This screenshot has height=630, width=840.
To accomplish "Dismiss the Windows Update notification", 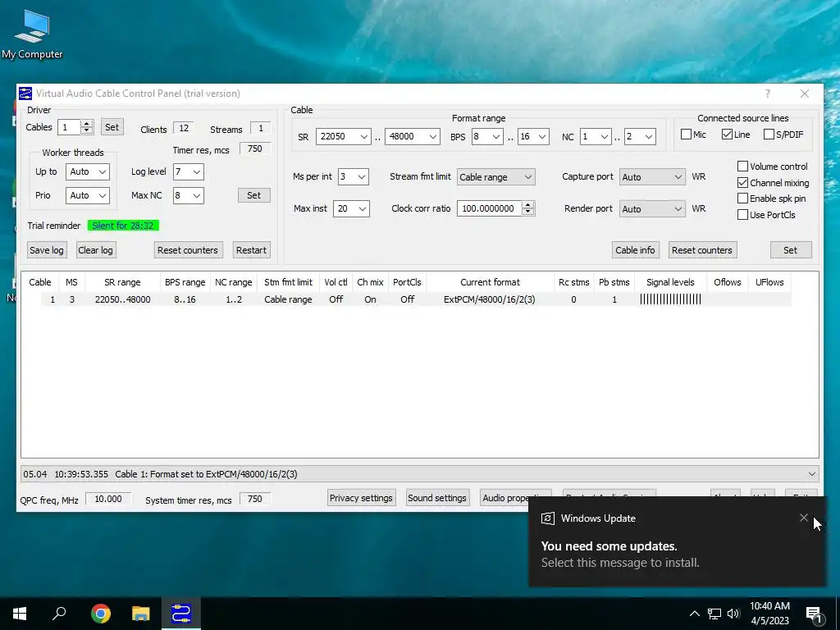I will pyautogui.click(x=804, y=518).
